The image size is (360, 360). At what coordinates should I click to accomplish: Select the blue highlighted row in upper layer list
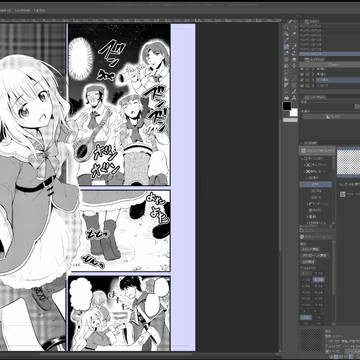(x=329, y=54)
